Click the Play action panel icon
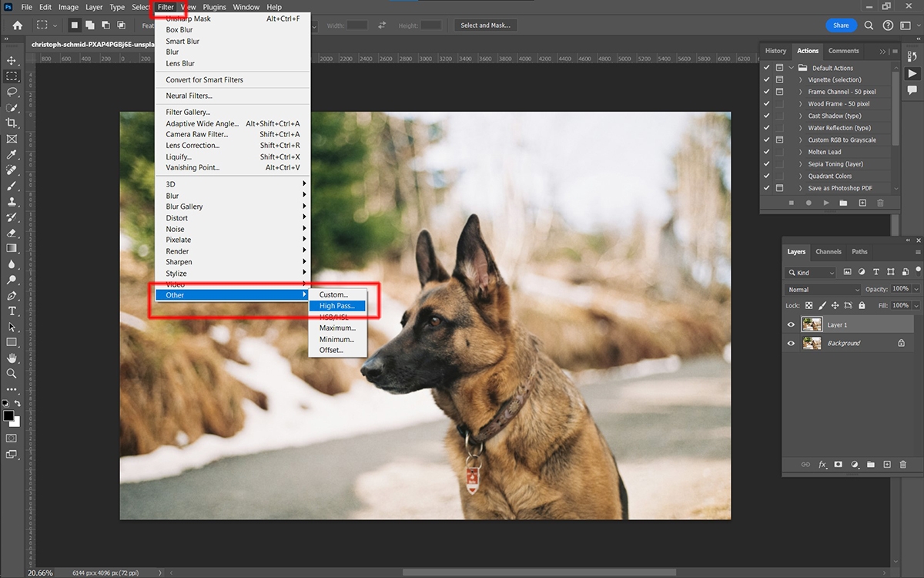This screenshot has width=924, height=578. [912, 74]
